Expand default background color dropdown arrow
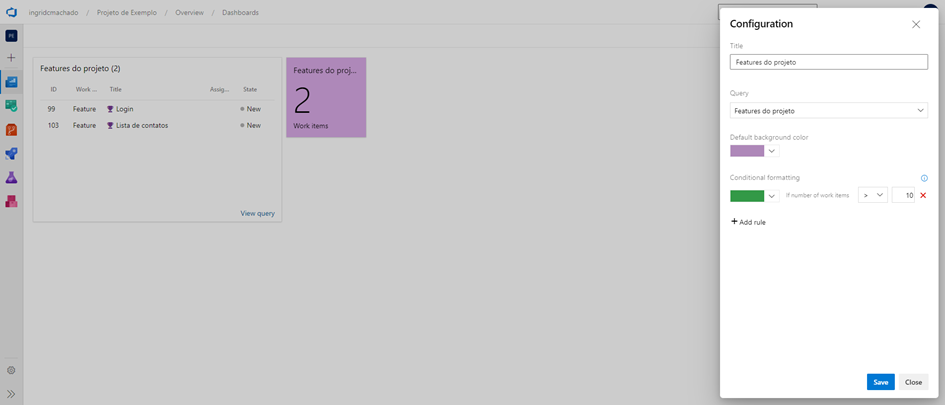 click(771, 151)
